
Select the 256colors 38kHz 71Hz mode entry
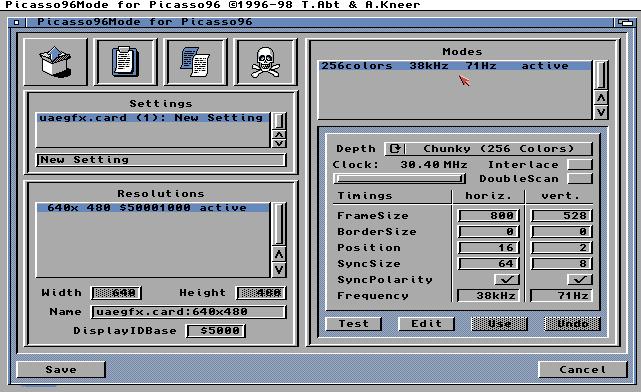pyautogui.click(x=454, y=66)
